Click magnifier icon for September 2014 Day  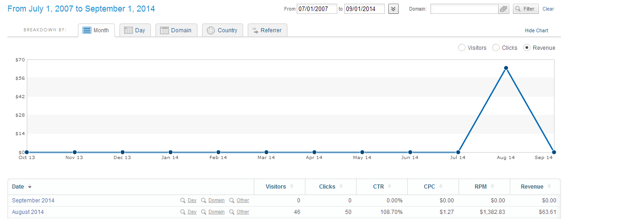[x=183, y=201]
